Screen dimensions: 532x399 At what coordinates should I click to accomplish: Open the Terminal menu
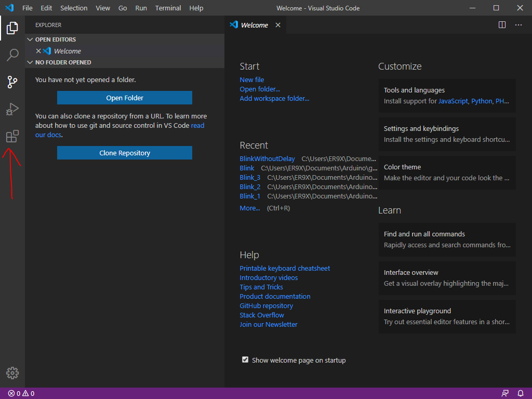168,8
